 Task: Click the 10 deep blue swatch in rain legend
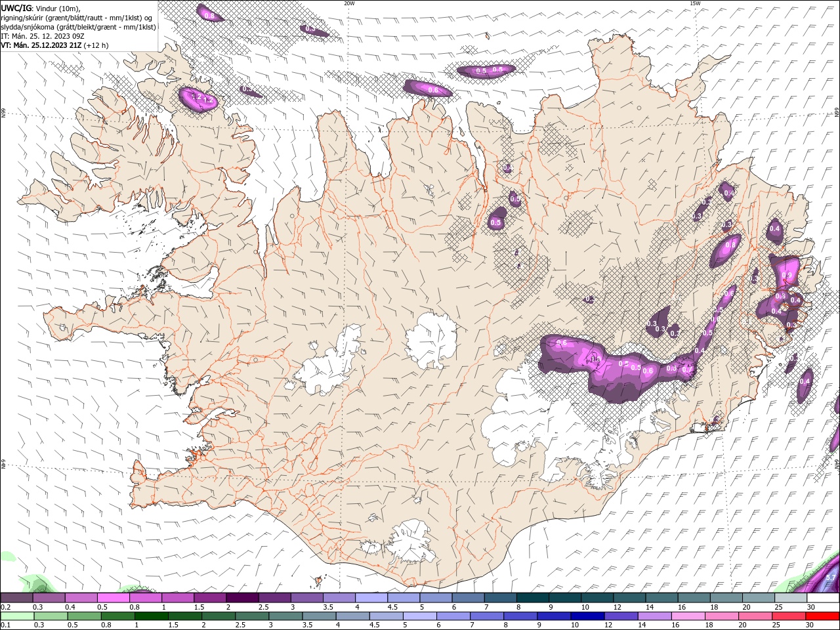(x=588, y=616)
